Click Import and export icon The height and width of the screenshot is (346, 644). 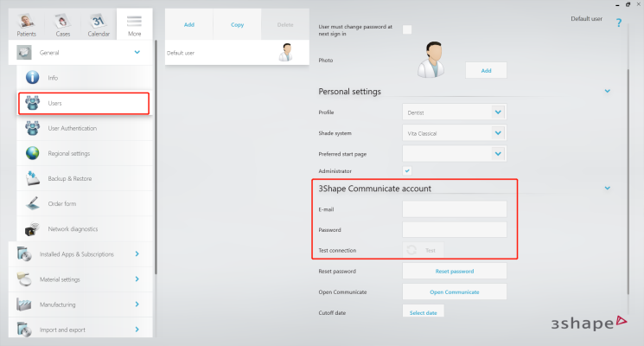click(24, 330)
